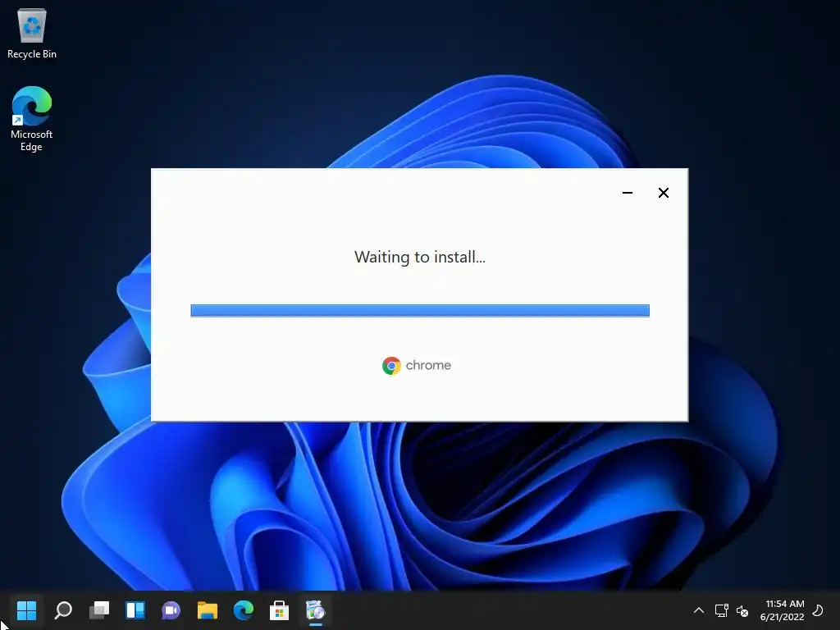Launch Microsoft Edge from the taskbar
Image resolution: width=840 pixels, height=630 pixels.
[243, 610]
